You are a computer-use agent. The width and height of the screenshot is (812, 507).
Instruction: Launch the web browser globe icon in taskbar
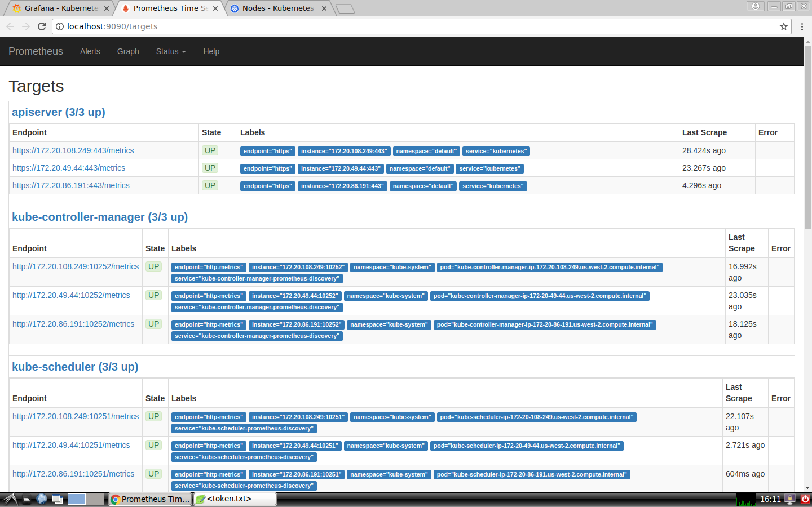42,499
